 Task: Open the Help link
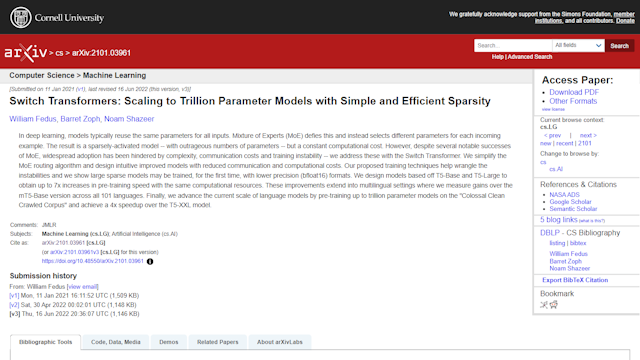[x=498, y=57]
